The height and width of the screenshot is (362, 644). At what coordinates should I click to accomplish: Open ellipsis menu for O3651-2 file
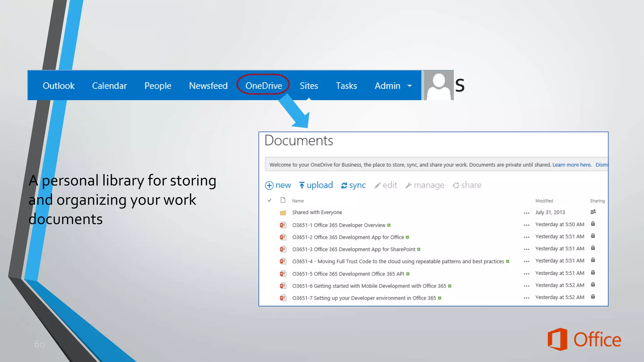pos(526,237)
